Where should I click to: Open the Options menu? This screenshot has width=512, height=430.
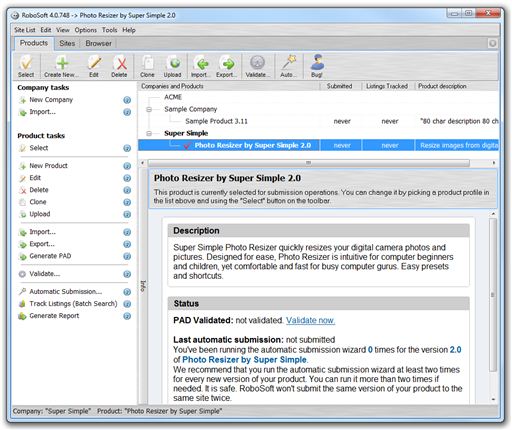tap(86, 30)
